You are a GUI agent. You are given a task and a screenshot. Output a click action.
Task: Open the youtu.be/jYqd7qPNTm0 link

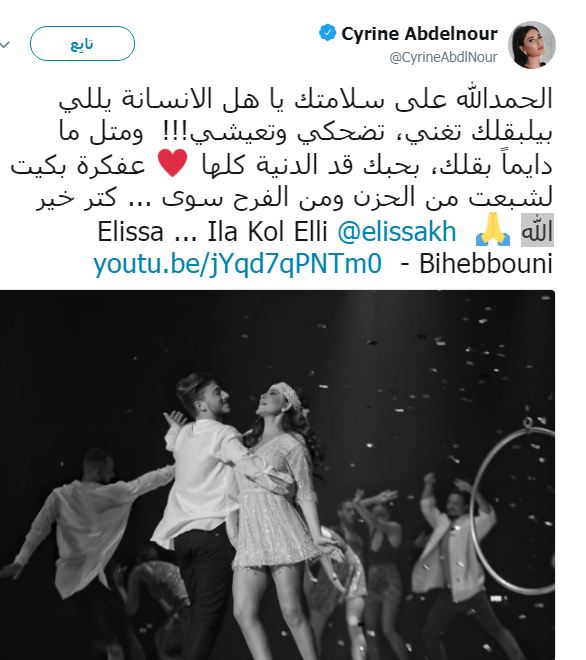[x=237, y=264]
